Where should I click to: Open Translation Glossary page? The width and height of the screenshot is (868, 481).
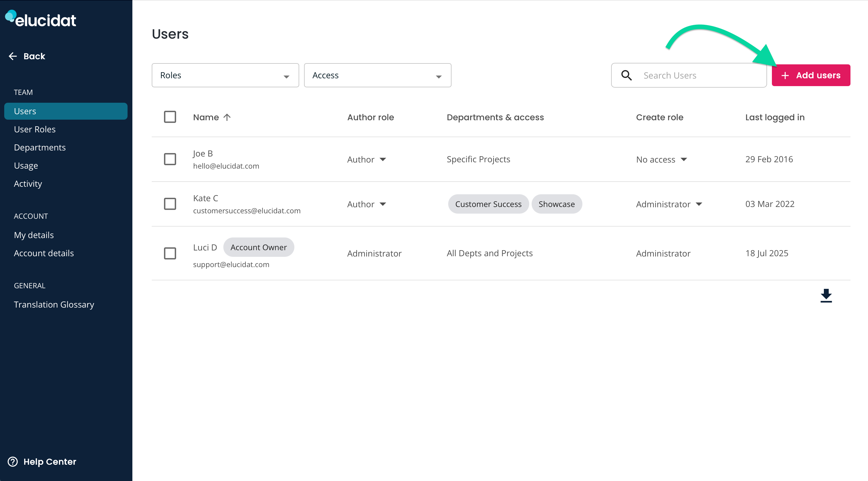click(x=54, y=305)
